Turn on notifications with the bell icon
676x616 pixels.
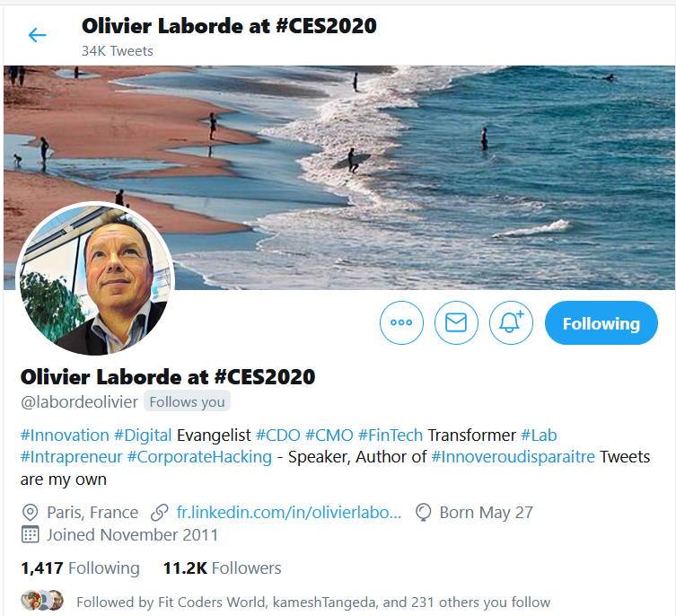click(x=511, y=322)
